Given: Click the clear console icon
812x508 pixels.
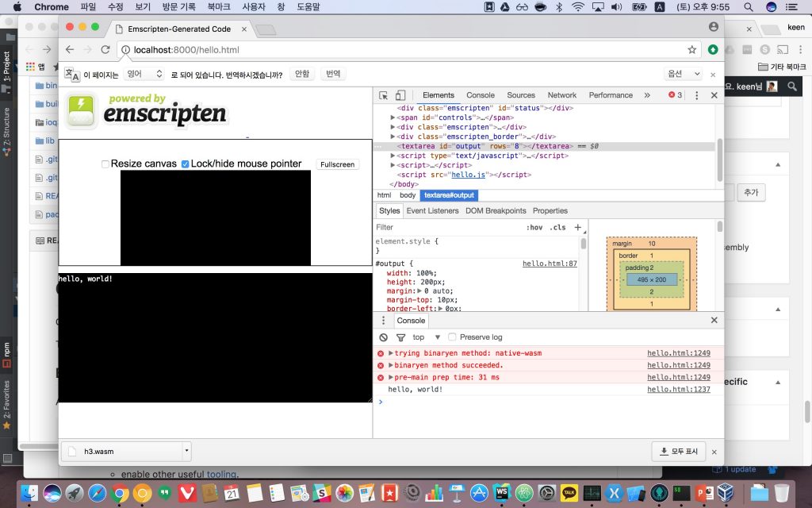Looking at the screenshot, I should pyautogui.click(x=383, y=337).
